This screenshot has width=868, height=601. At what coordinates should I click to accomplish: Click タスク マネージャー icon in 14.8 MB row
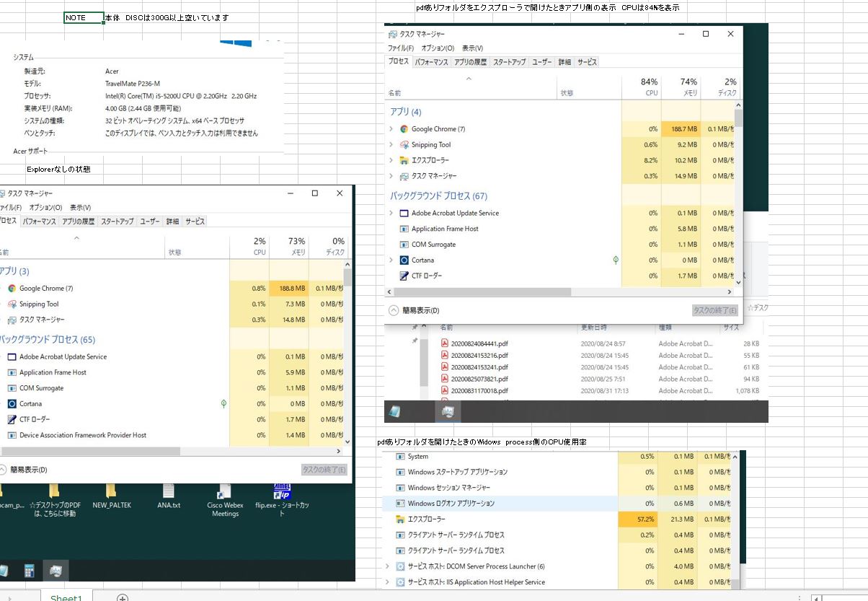coord(12,320)
